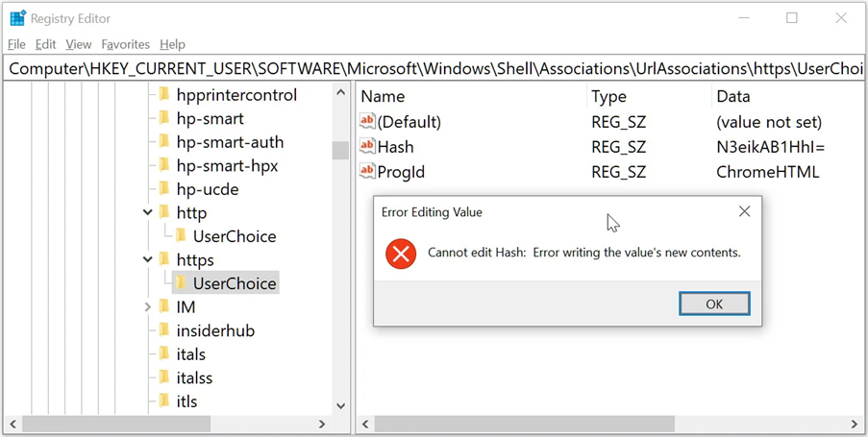Select UserChoice key under http
This screenshot has width=868, height=437.
point(234,236)
